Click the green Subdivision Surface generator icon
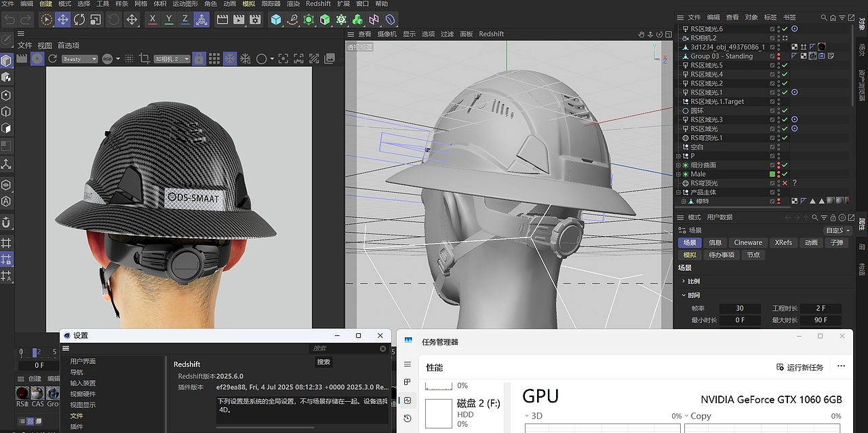 309,20
